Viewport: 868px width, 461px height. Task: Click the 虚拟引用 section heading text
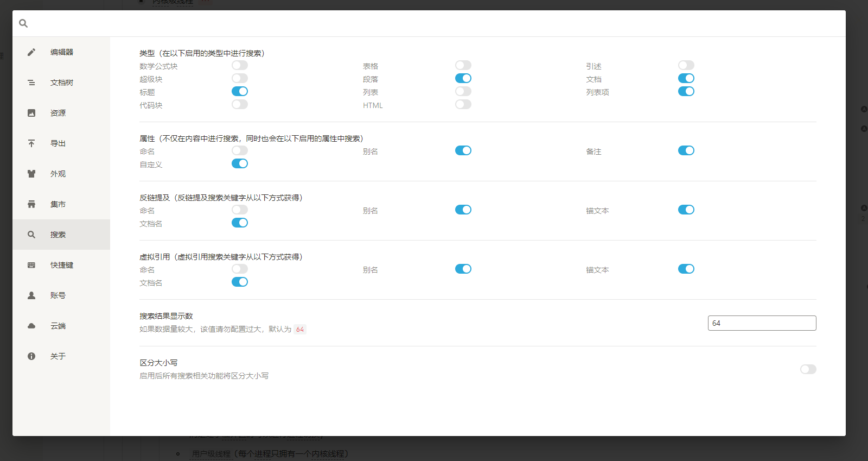click(x=221, y=257)
